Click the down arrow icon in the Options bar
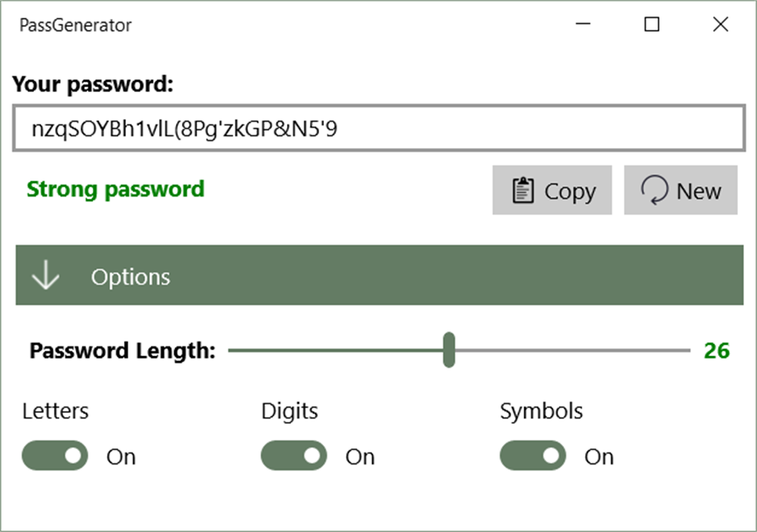This screenshot has height=532, width=757. 45,275
